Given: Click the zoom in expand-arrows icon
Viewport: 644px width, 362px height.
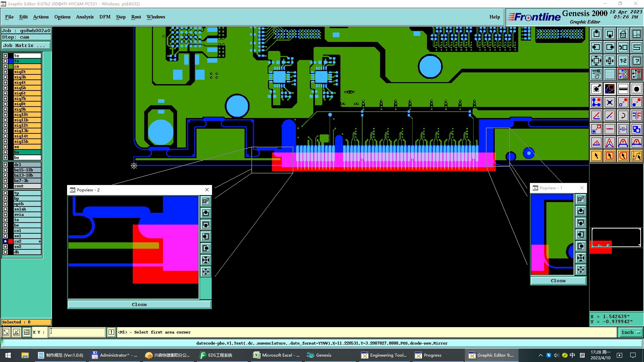Looking at the screenshot, I should [596, 61].
